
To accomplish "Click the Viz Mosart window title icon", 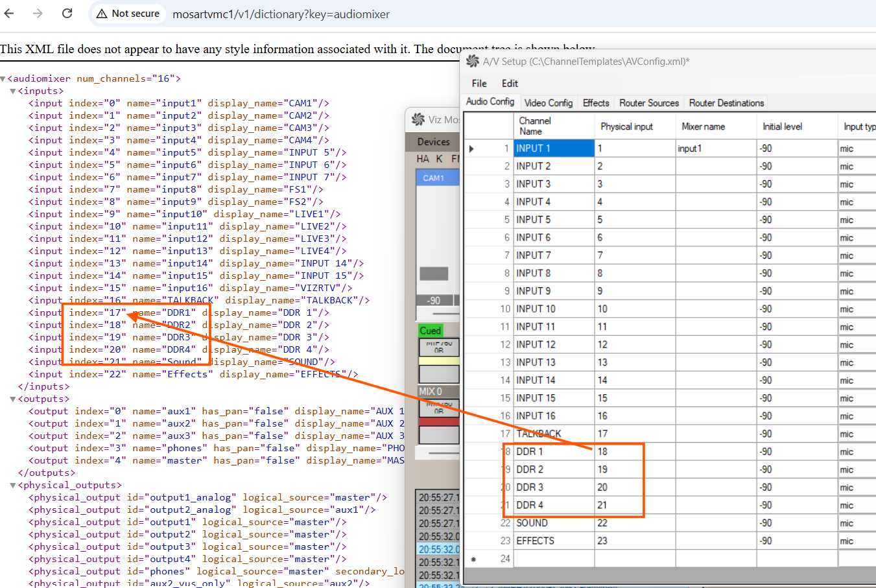I will click(x=418, y=119).
